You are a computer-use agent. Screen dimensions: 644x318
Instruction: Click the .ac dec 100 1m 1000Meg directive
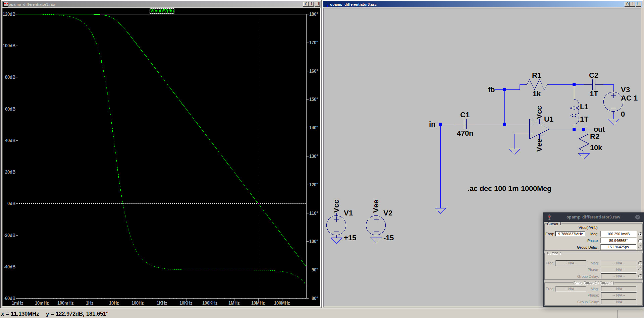(509, 189)
